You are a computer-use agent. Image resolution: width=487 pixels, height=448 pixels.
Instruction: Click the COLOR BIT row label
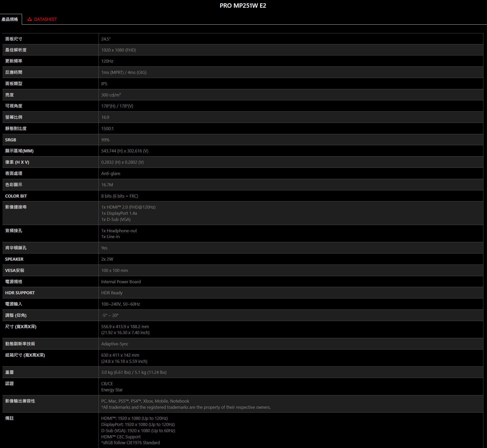(16, 196)
